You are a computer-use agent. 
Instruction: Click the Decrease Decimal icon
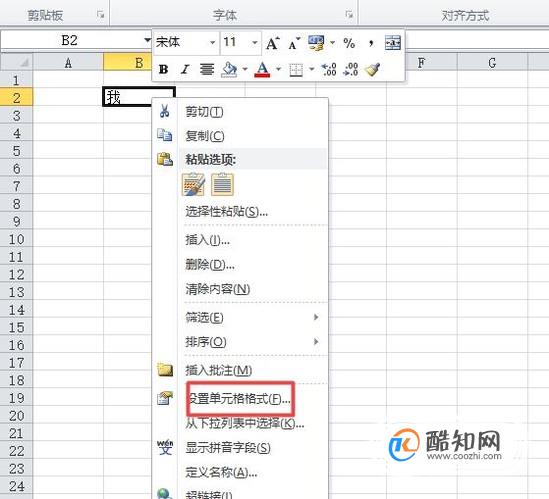[350, 69]
